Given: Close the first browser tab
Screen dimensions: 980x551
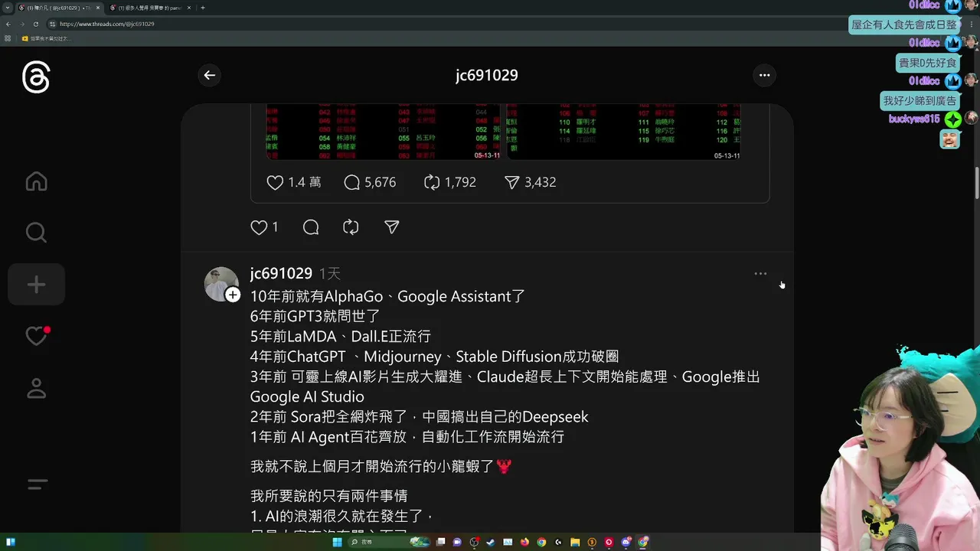Looking at the screenshot, I should 98,8.
